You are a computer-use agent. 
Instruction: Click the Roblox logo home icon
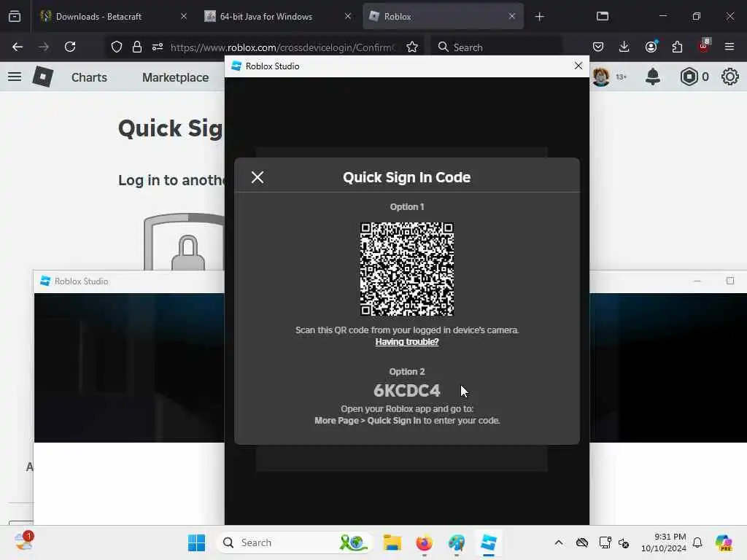coord(43,77)
